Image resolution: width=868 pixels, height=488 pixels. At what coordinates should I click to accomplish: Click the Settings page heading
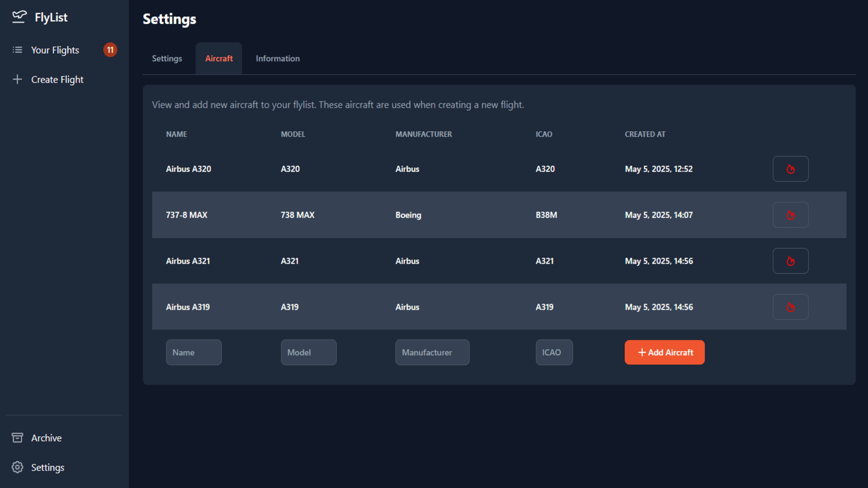[169, 20]
